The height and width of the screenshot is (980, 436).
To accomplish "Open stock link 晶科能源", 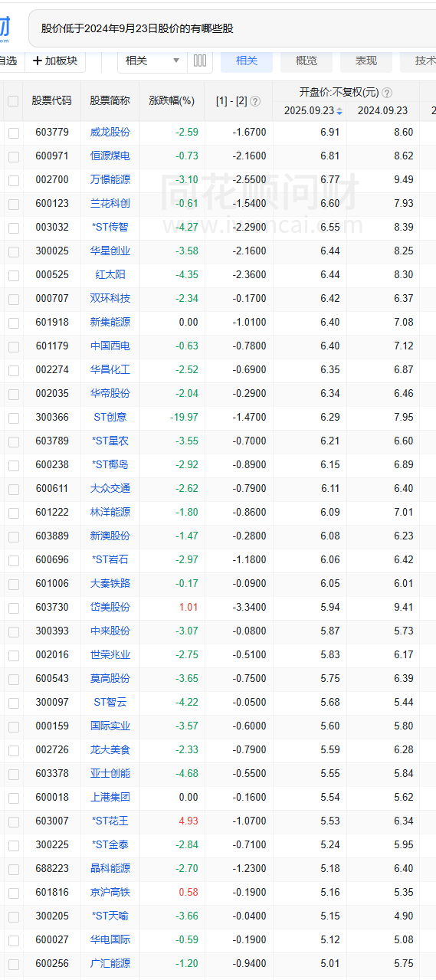I will (110, 869).
